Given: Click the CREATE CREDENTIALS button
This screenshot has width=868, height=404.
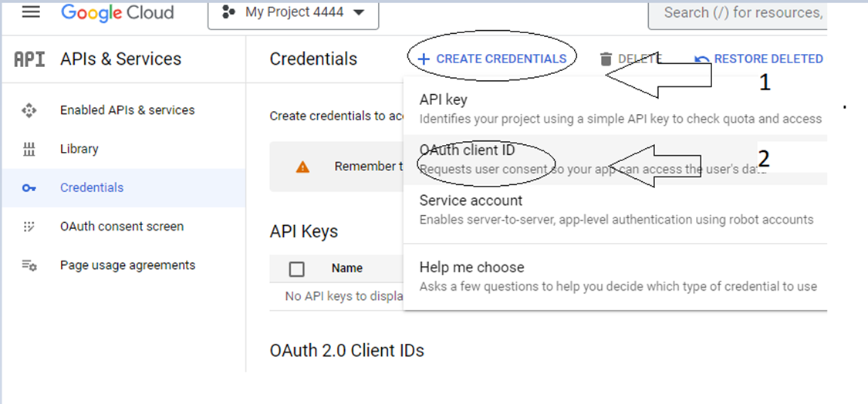Looking at the screenshot, I should tap(491, 59).
